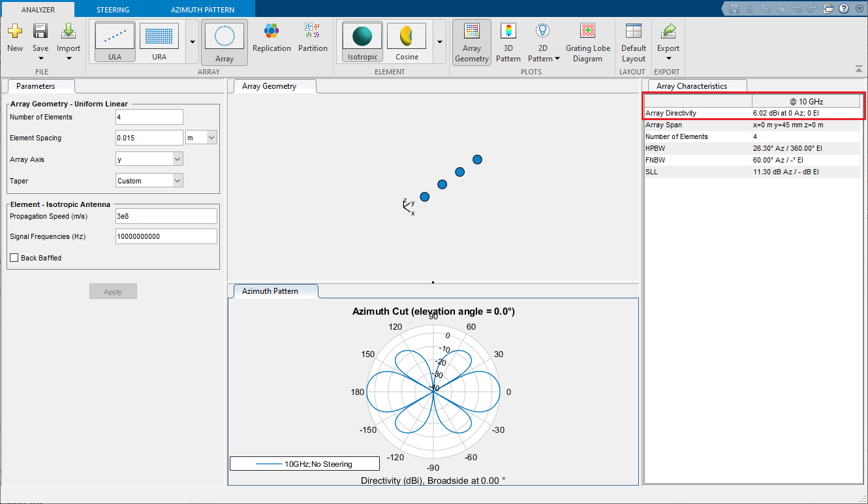
Task: Click the undo arrow in the quick access bar
Action: pyautogui.click(x=797, y=8)
